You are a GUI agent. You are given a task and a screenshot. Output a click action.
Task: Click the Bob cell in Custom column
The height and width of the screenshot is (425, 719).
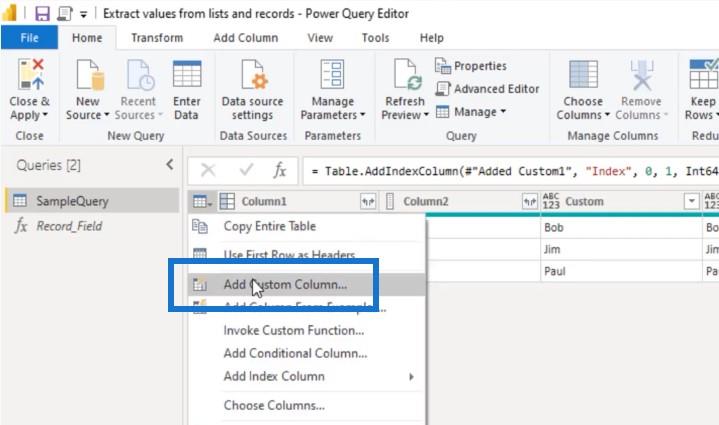(x=621, y=227)
